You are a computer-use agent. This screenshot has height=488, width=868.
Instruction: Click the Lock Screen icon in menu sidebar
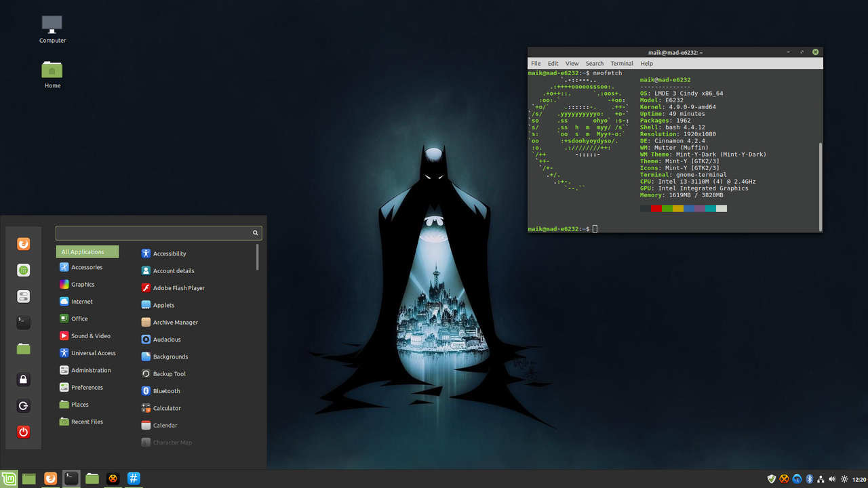24,380
